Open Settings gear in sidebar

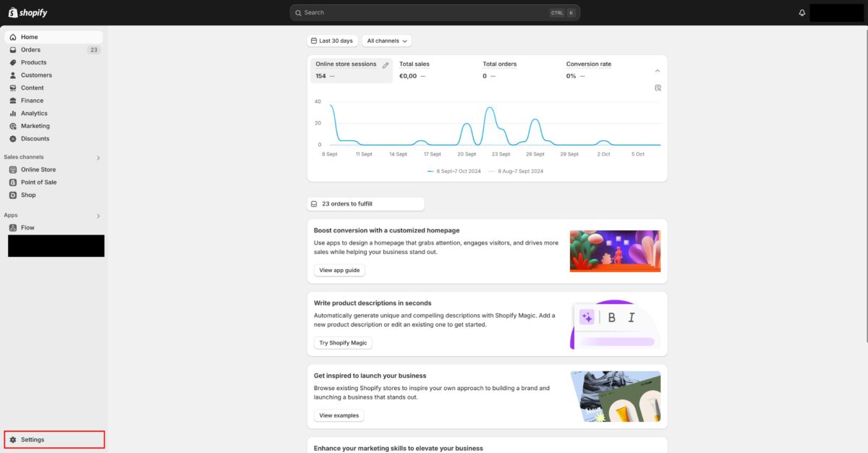click(13, 439)
